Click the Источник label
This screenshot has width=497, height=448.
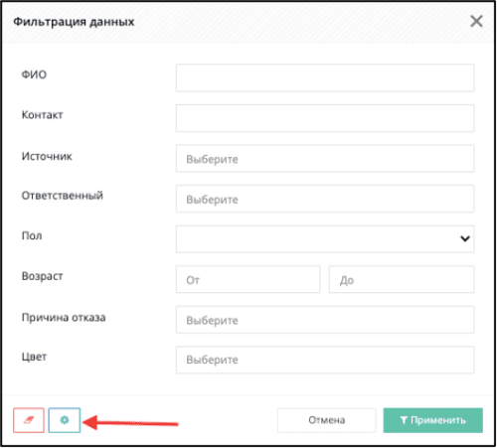47,156
